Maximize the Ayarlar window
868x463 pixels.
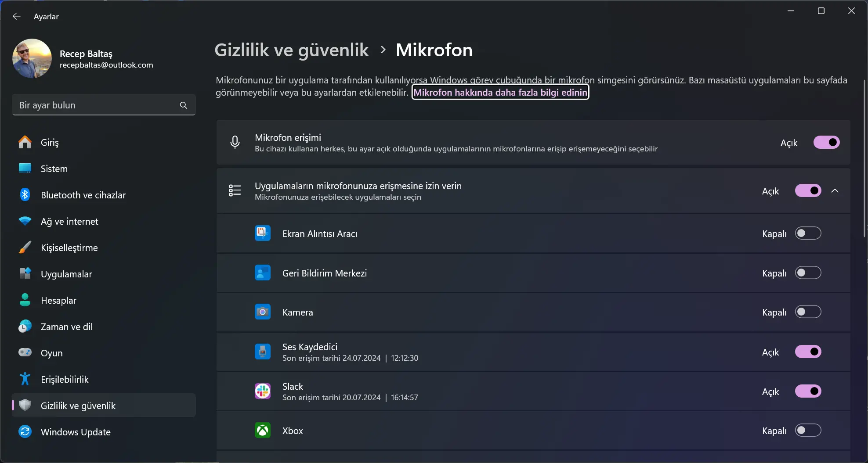(821, 11)
